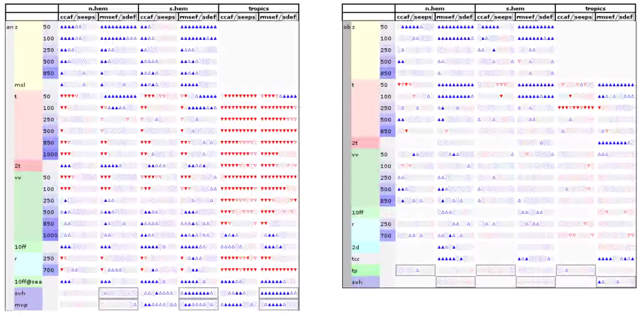Choose the s.hem column header in ob table
644x317 pixels.
pos(515,8)
